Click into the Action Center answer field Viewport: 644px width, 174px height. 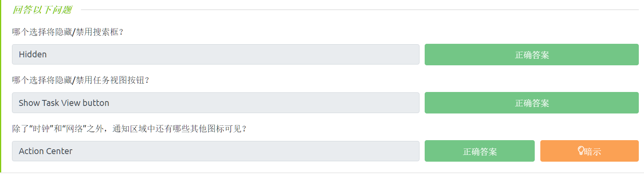[215, 151]
